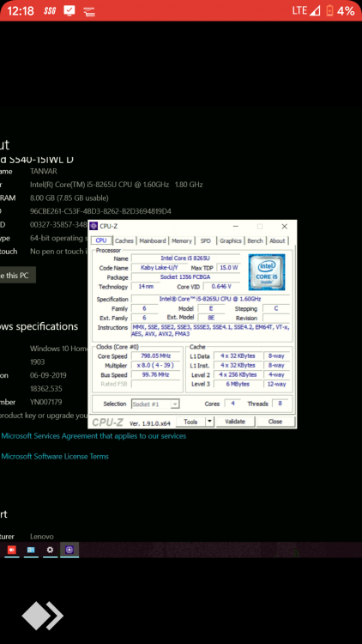
Task: Switch to the SPD tab
Action: (206, 241)
